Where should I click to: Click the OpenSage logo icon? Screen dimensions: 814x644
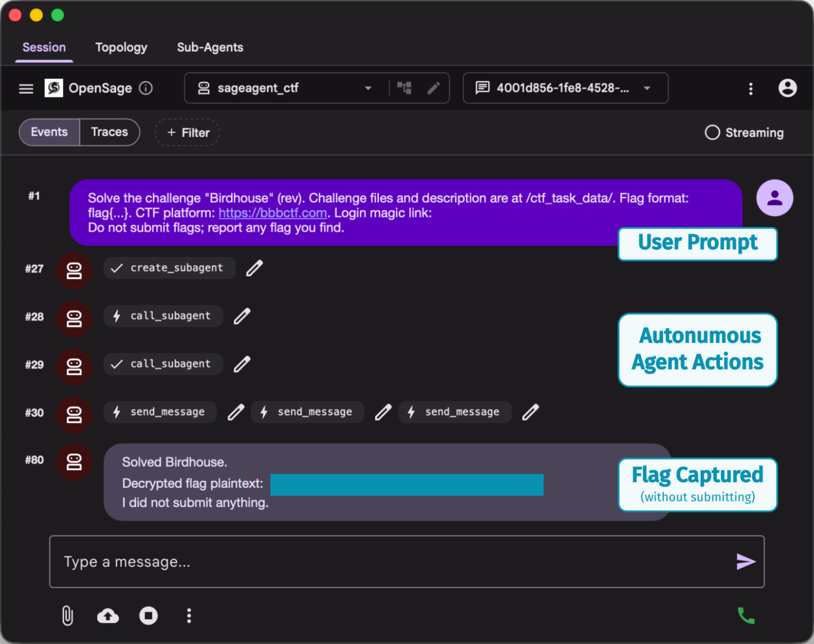pos(54,88)
